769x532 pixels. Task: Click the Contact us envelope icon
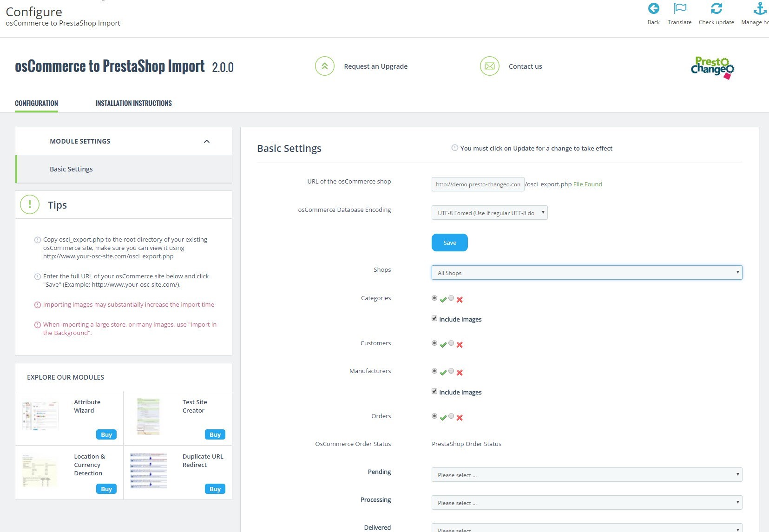(x=490, y=66)
